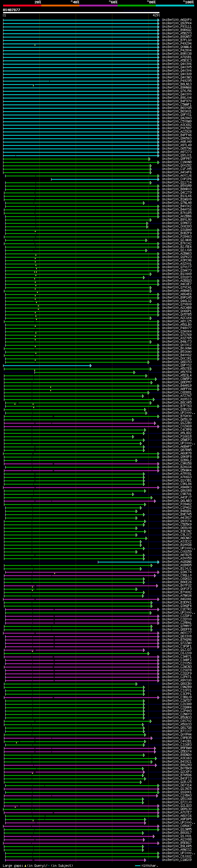Click the cyan partial bar for UniRef100_Q9FYS2
Screen dimensions: 197x868
point(47,365)
